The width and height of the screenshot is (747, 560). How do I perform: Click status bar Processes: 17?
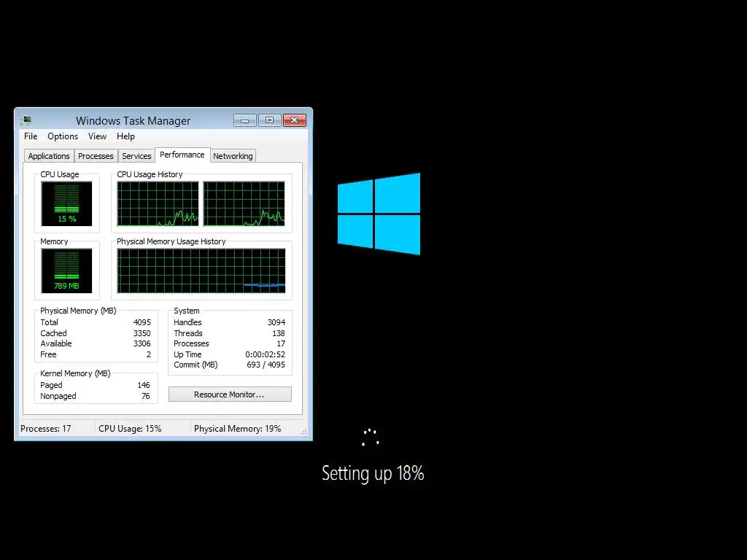(x=46, y=429)
